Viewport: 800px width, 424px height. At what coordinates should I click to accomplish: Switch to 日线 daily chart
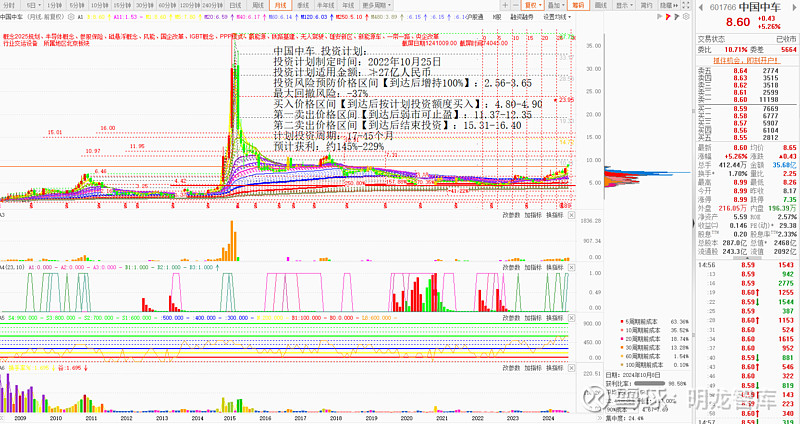(235, 5)
